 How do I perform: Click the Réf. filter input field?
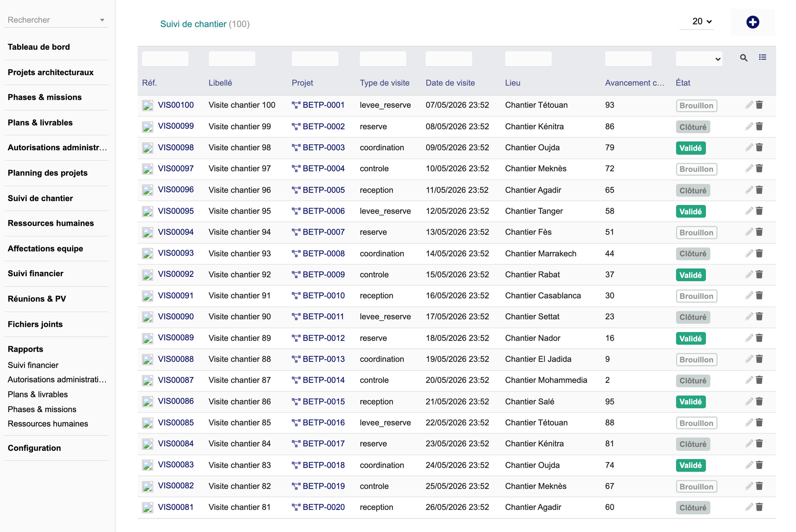coord(165,59)
